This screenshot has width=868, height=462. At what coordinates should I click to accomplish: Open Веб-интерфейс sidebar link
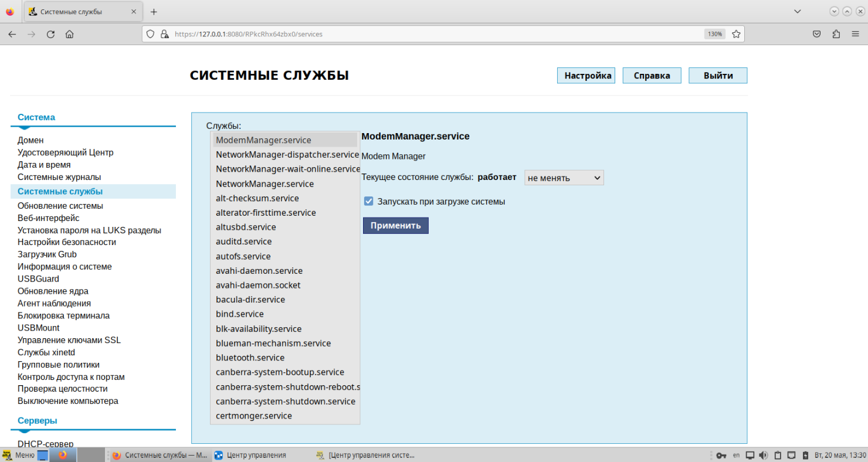(x=49, y=218)
